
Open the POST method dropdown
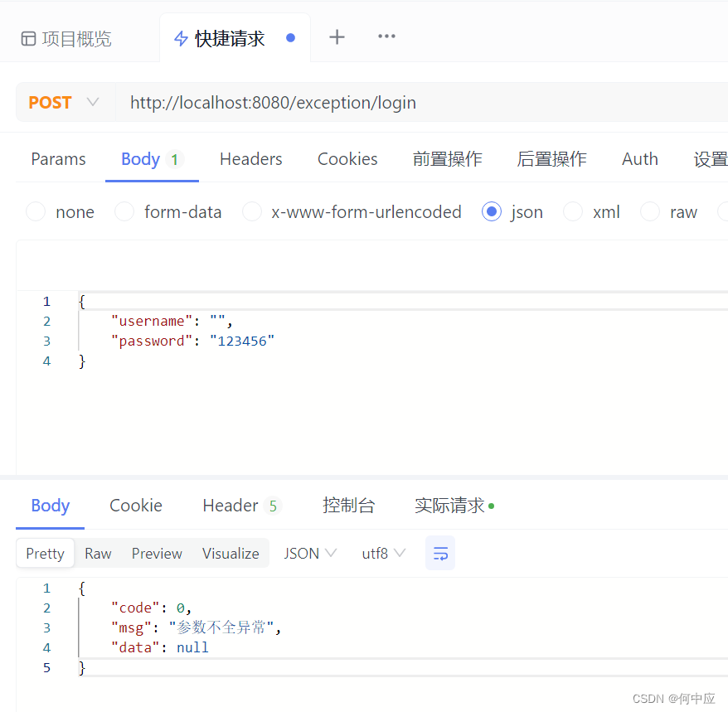[64, 102]
